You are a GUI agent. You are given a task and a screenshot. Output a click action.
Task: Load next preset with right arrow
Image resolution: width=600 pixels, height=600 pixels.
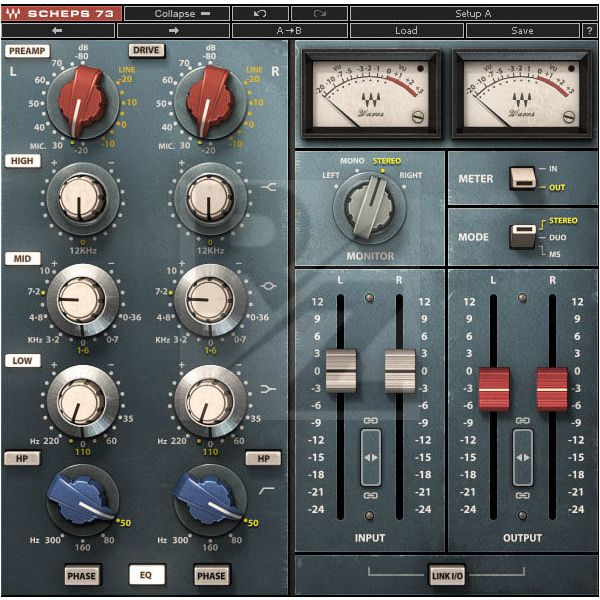pos(173,30)
